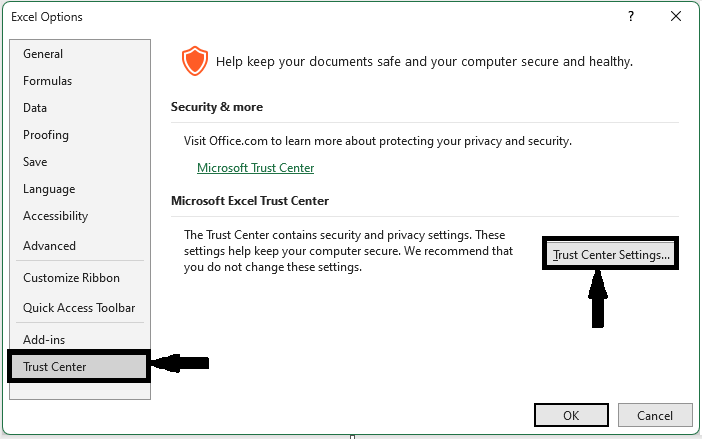Open the Proofing settings

coord(46,135)
